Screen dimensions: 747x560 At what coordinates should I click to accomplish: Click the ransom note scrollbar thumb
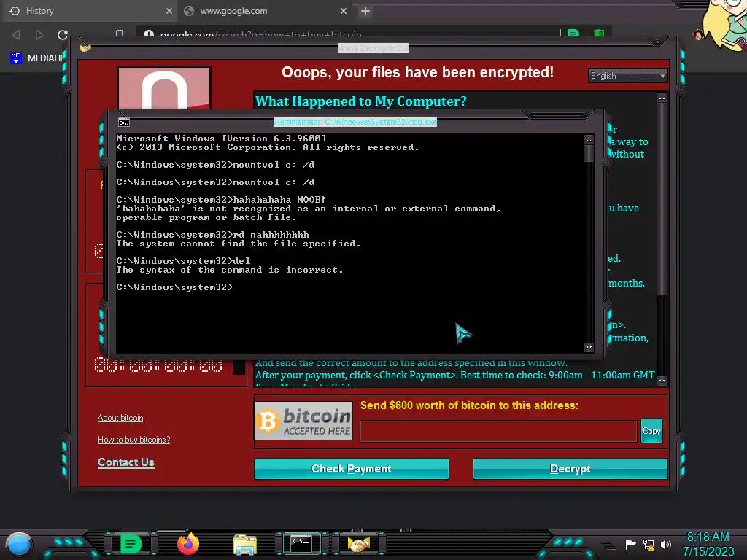pos(662,198)
